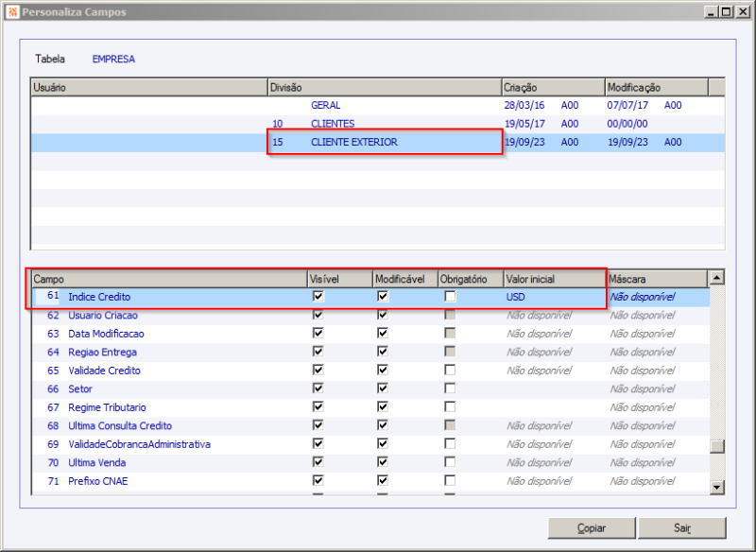Click the EMPRESA table name
The image size is (756, 552).
coord(113,59)
